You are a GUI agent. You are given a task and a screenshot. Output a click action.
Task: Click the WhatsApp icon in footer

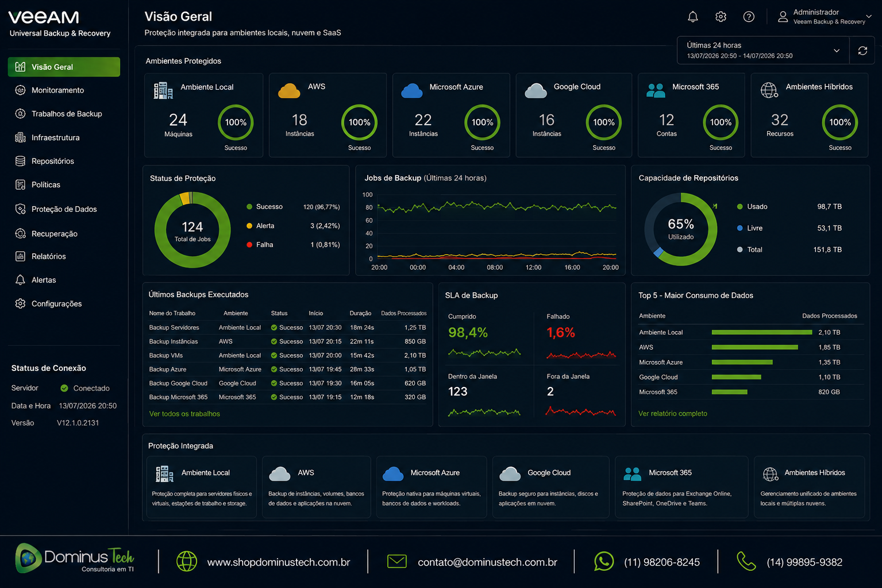pos(604,561)
